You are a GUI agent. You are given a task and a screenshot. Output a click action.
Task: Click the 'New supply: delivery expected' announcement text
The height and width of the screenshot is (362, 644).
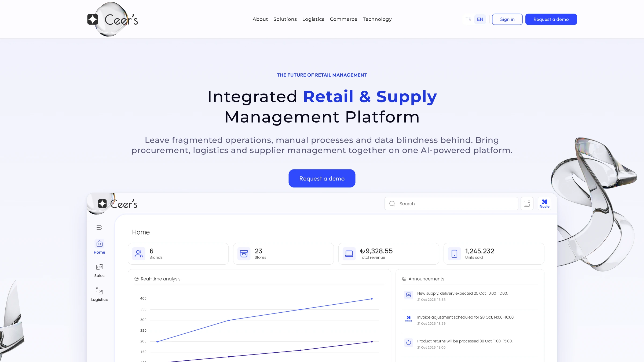point(462,293)
